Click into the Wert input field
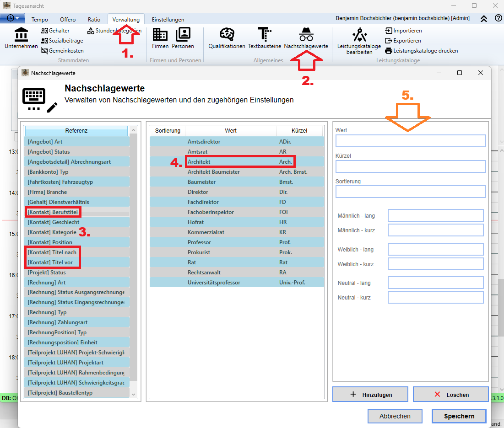 click(x=411, y=141)
